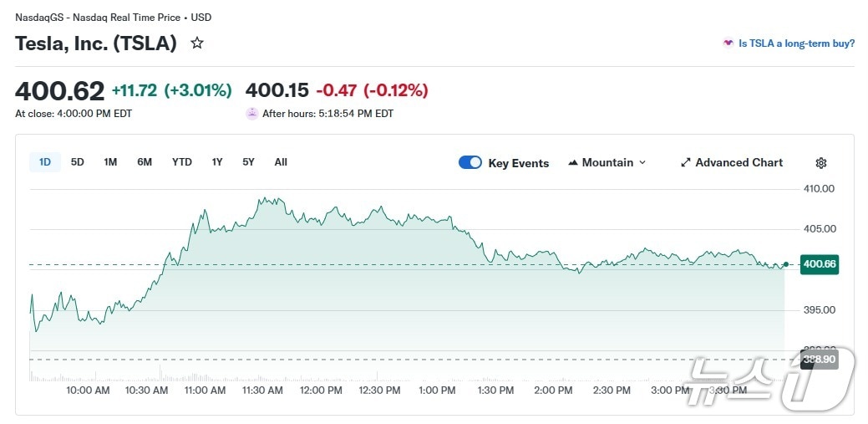Toggle Key Events switch off

click(470, 163)
